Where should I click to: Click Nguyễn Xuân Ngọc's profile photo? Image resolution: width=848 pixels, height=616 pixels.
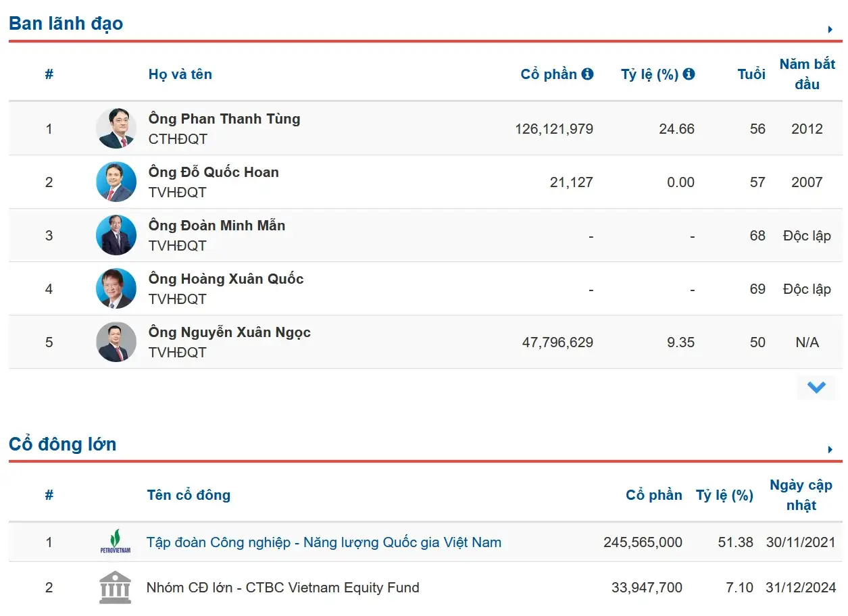click(116, 342)
